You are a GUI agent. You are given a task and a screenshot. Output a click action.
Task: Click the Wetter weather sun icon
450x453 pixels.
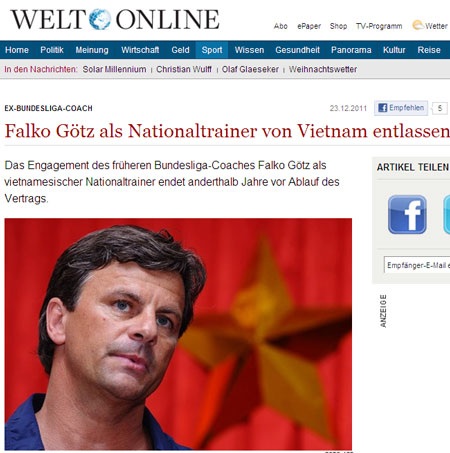418,25
